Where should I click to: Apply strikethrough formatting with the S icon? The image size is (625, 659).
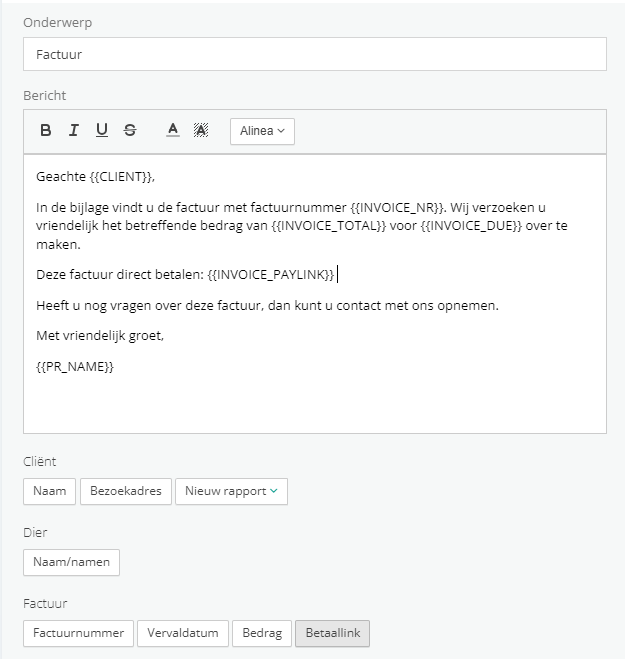point(130,130)
